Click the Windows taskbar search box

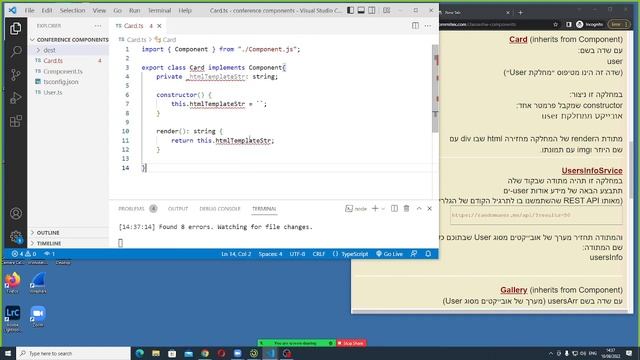[x=73, y=353]
